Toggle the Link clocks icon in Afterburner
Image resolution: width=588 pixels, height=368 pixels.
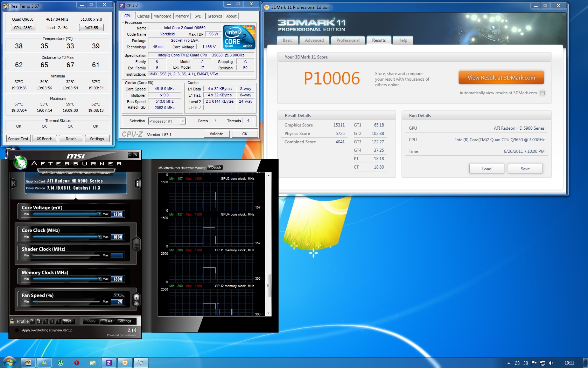[x=136, y=243]
